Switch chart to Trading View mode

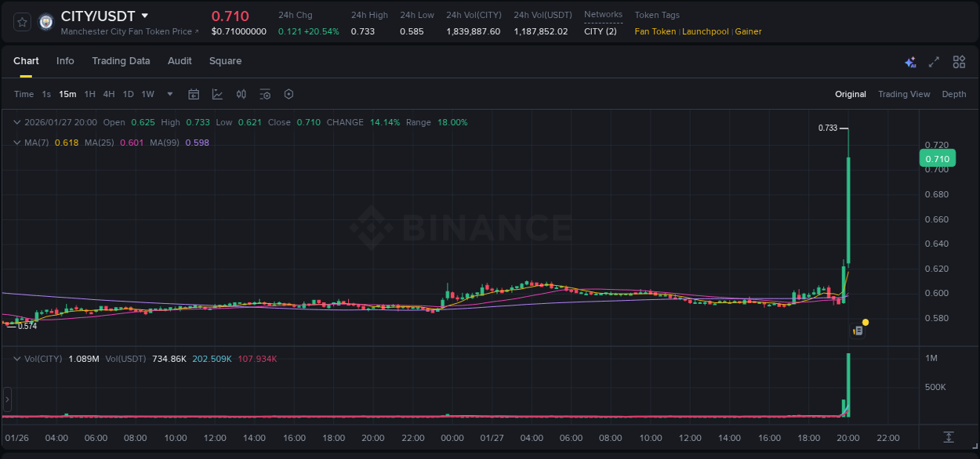(x=903, y=94)
